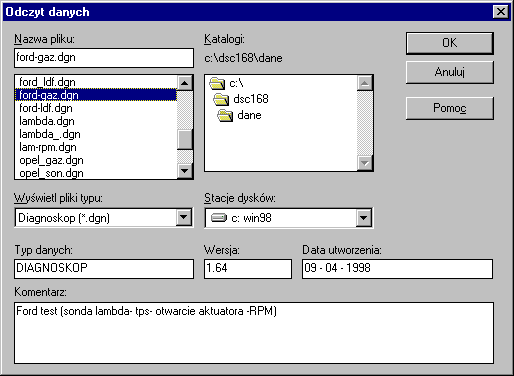This screenshot has height=376, width=514.
Task: Confirm with the OK button
Action: tap(450, 43)
